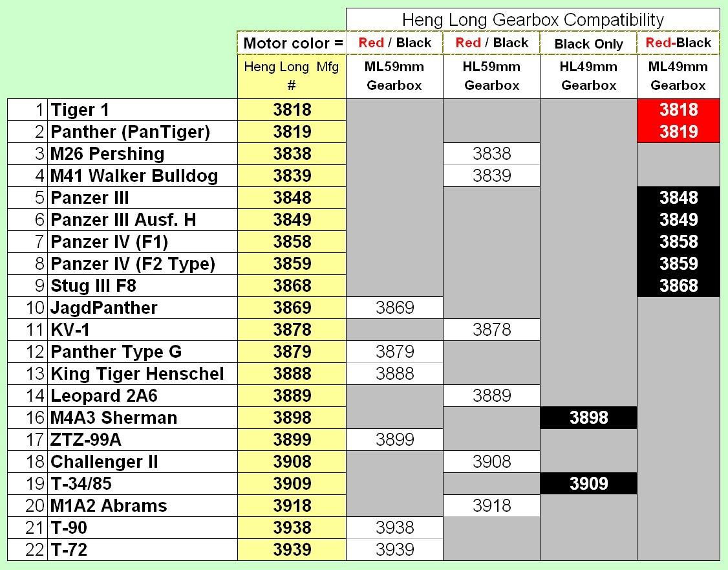Click the HL49mm Gearbox column header
The image size is (728, 570).
point(588,76)
